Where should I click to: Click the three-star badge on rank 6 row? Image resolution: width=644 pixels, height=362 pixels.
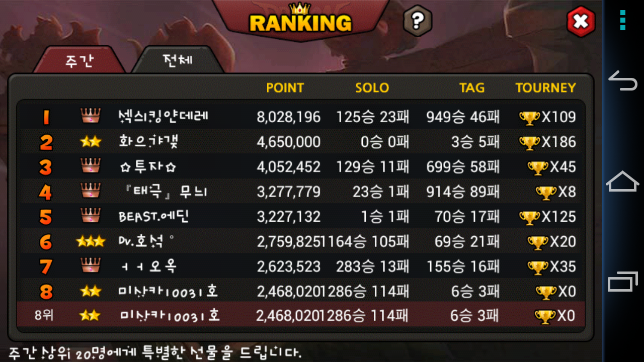pos(91,241)
